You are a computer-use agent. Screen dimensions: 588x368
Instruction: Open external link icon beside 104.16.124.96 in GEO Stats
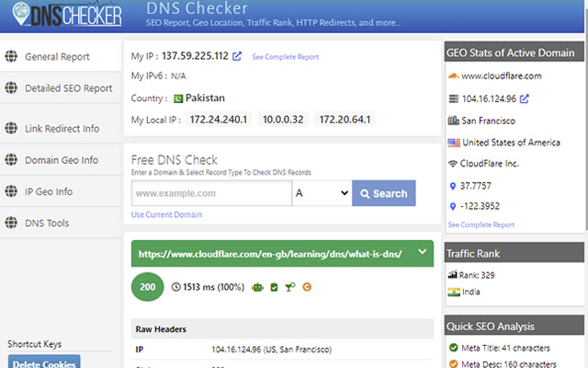coord(525,98)
